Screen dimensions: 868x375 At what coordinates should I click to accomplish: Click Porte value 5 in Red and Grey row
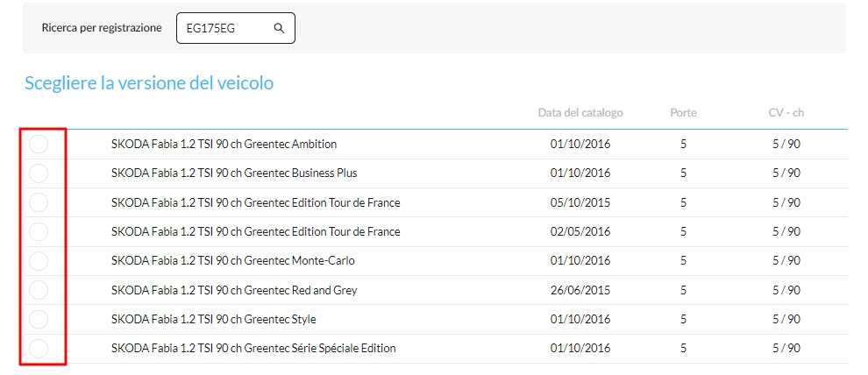click(683, 290)
